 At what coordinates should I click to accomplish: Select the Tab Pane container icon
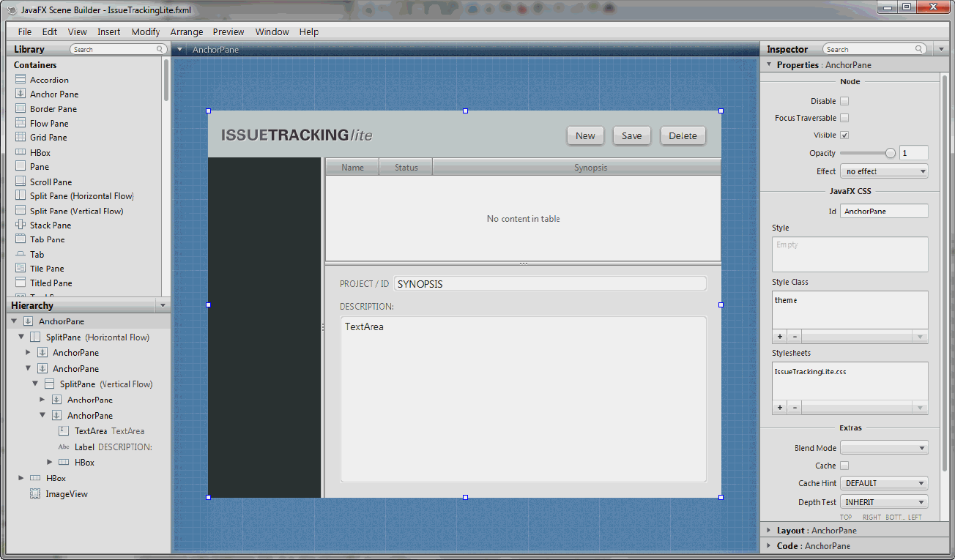click(x=23, y=239)
